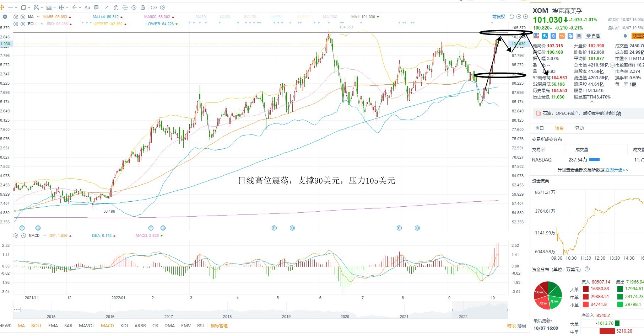
Task: Toggle the MAVOL indicator at bottom bar
Action: click(x=87, y=325)
